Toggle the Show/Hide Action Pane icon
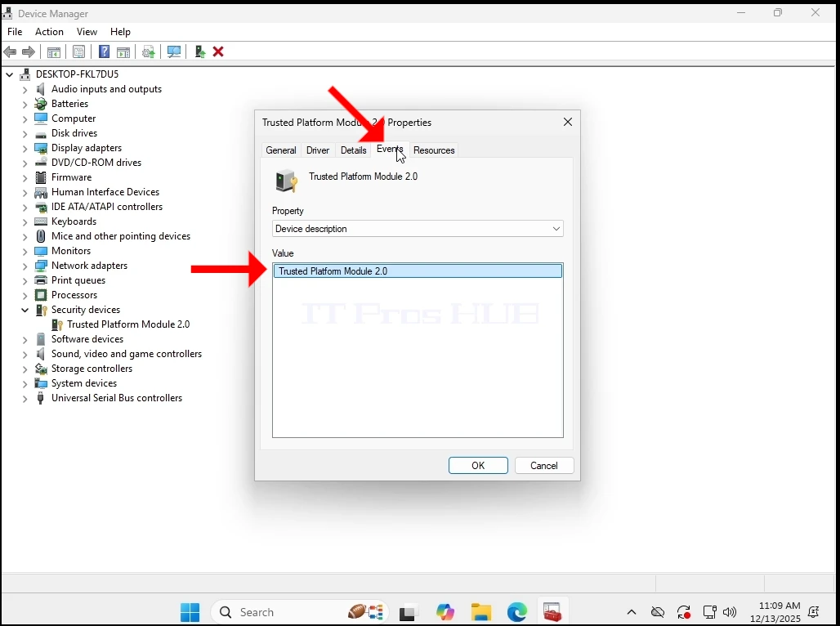 coord(123,52)
